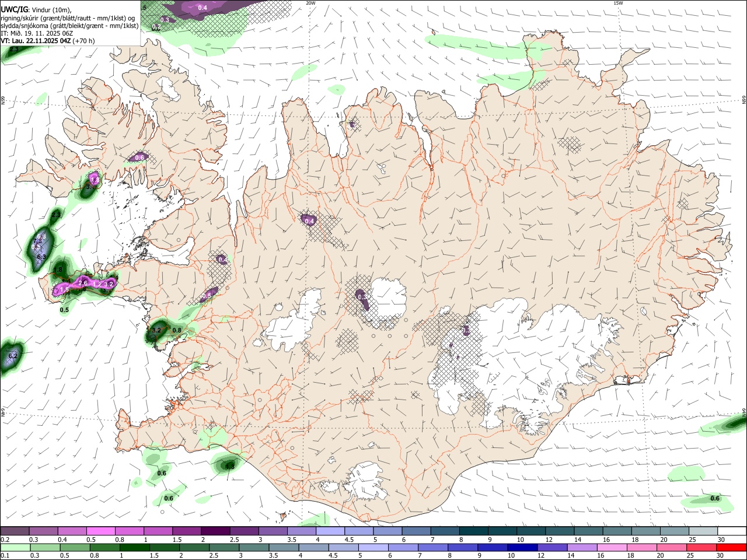Screen dimensions: 747x560
Task: Select the red swatch at 30 on lower scale
Action: click(x=731, y=547)
